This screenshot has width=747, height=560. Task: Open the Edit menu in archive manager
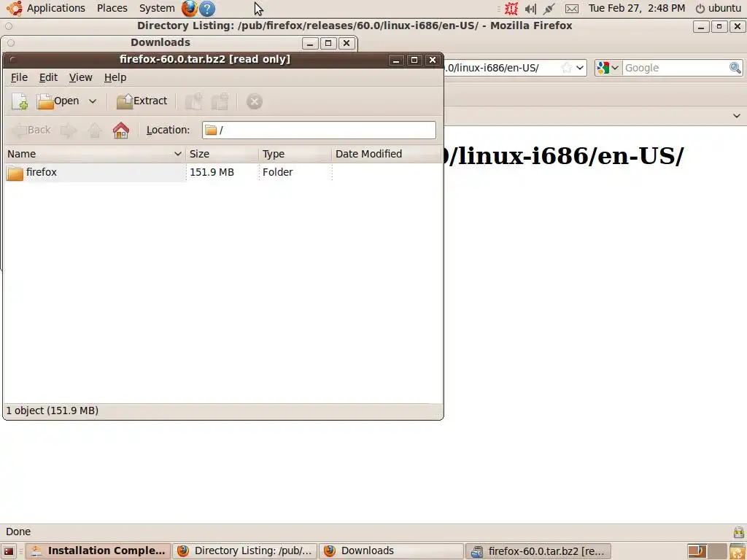click(x=48, y=77)
